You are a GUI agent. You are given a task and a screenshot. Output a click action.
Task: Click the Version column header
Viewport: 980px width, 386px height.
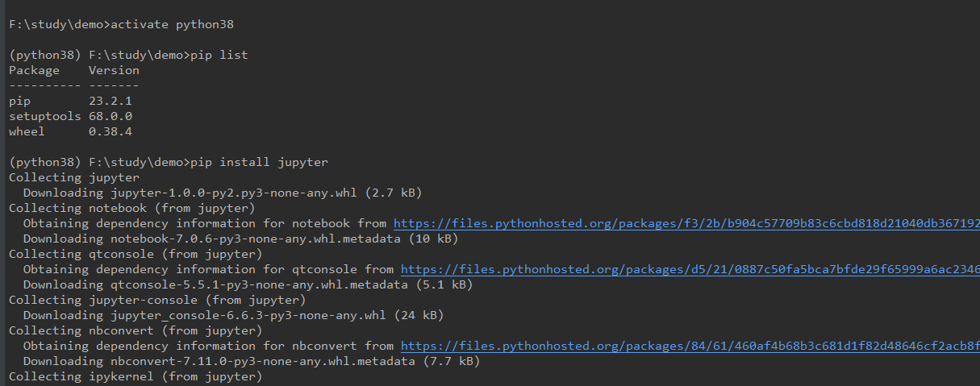pyautogui.click(x=114, y=70)
